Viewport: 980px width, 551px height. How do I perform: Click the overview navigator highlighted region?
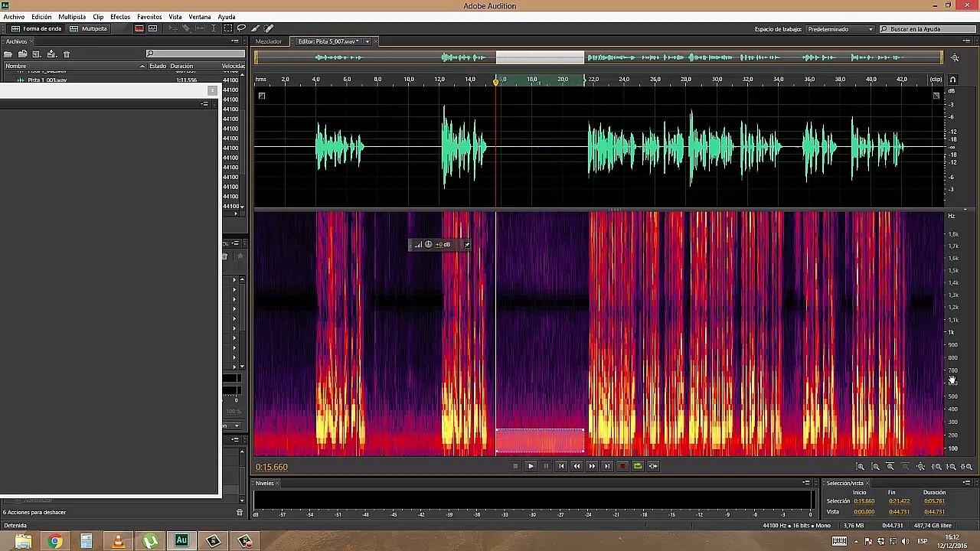click(540, 57)
